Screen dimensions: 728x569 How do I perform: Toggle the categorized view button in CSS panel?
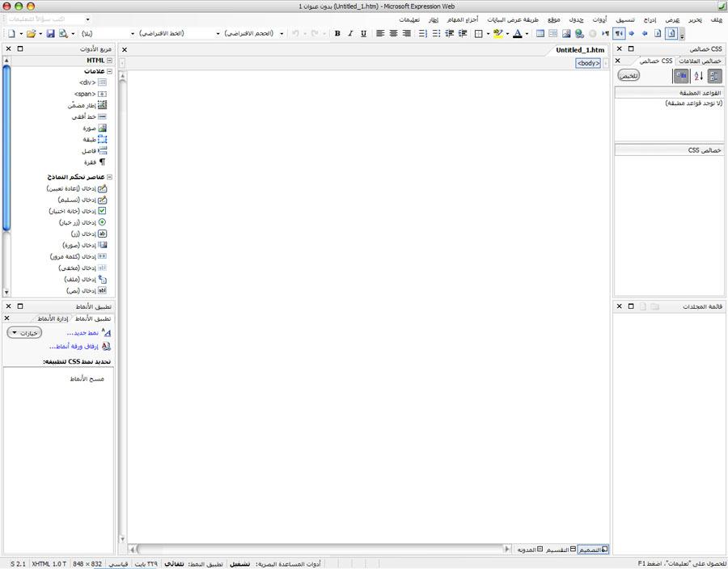tap(715, 75)
